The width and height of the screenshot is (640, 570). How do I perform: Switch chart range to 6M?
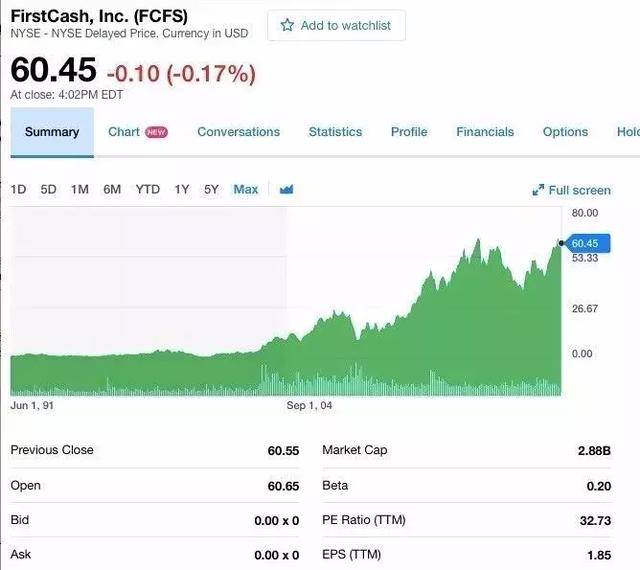click(112, 189)
